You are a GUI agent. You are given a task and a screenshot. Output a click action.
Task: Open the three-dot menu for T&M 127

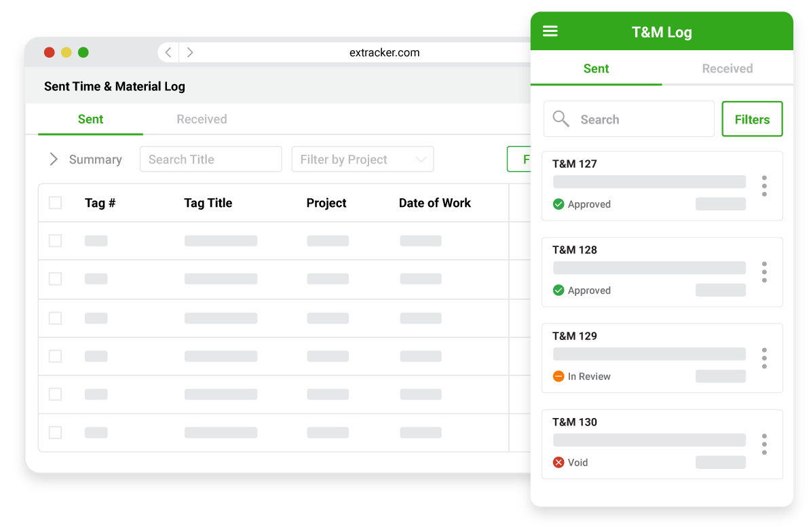pyautogui.click(x=764, y=186)
